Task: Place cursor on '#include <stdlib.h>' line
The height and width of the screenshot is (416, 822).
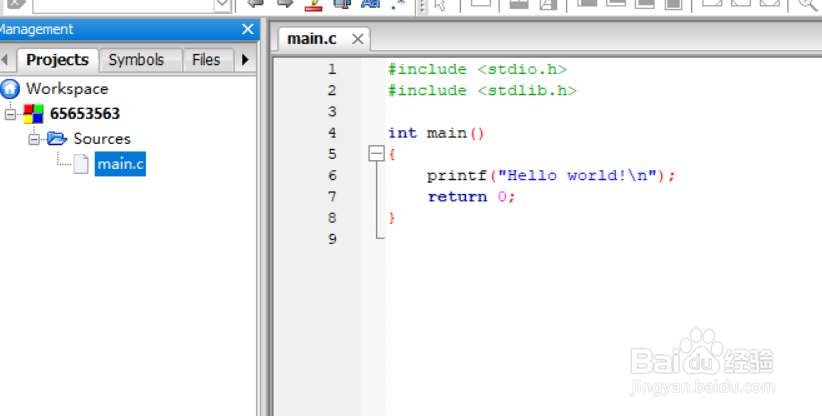Action: pyautogui.click(x=482, y=91)
